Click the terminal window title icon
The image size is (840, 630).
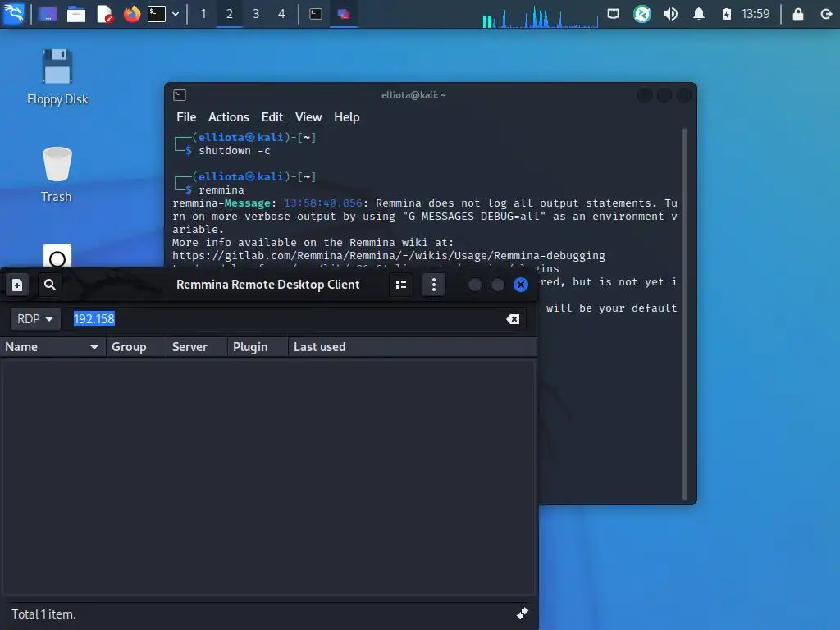(x=180, y=95)
